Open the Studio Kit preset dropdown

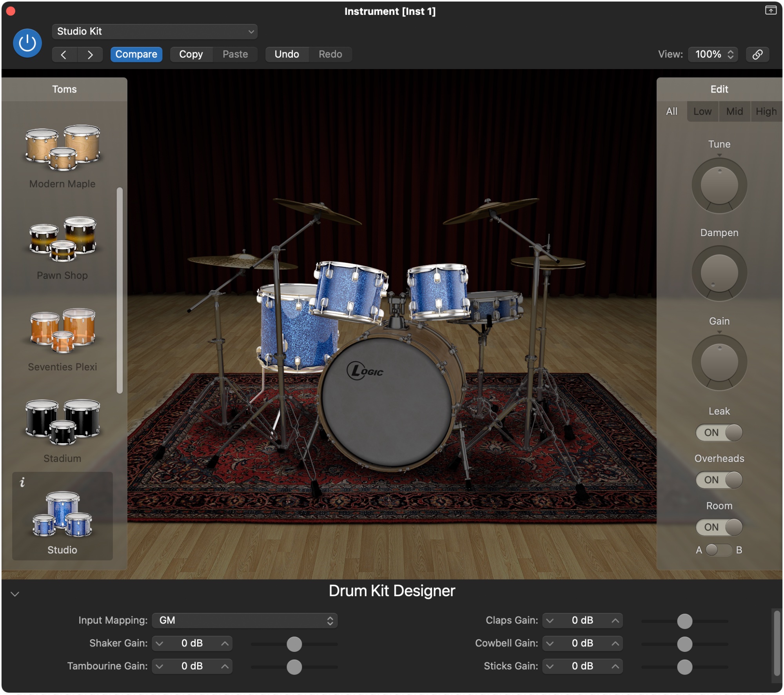click(x=154, y=31)
